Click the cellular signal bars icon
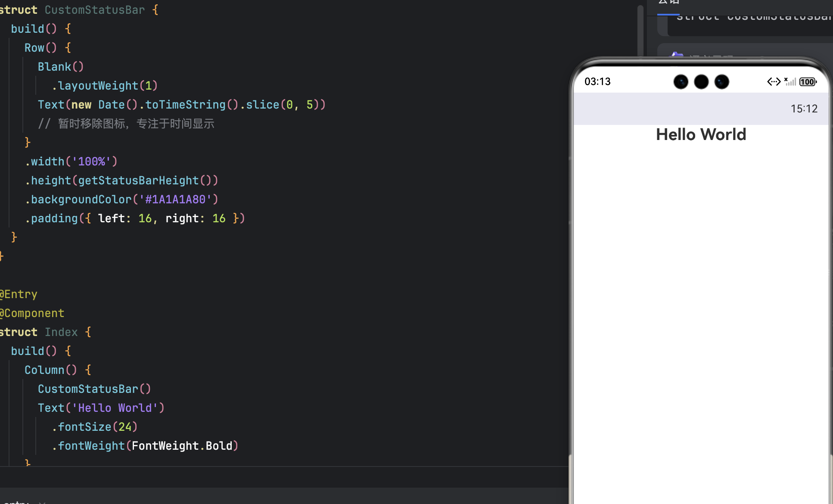Viewport: 833px width, 504px height. click(x=790, y=82)
